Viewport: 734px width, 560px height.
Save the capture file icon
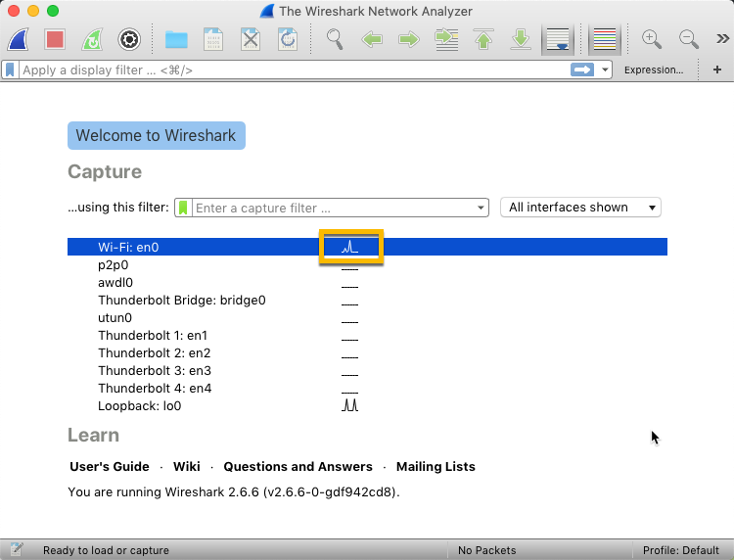pos(213,39)
